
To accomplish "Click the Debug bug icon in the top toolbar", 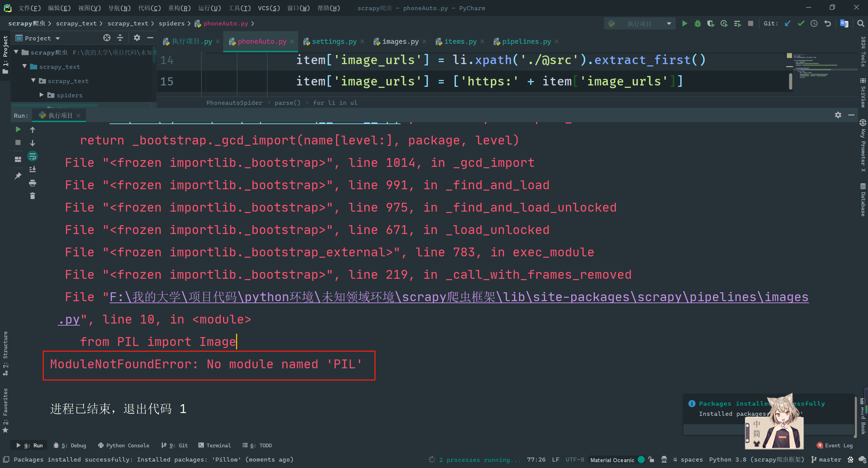I will click(697, 23).
